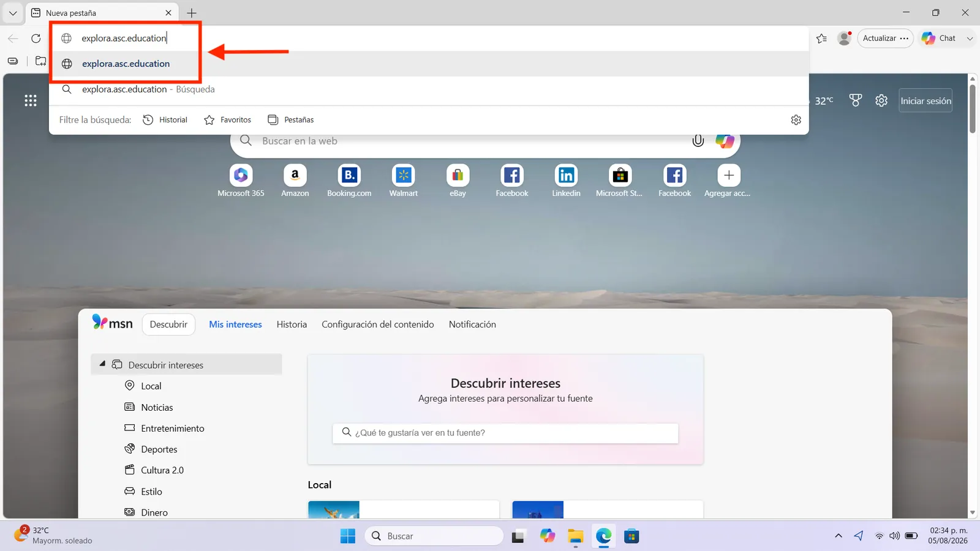Open the tab groups workspace icon

[x=40, y=61]
